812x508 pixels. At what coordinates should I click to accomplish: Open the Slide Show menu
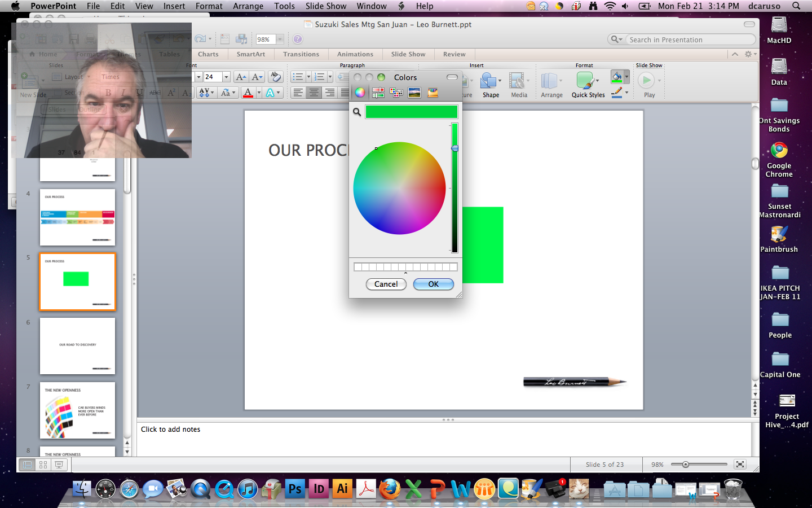click(325, 6)
